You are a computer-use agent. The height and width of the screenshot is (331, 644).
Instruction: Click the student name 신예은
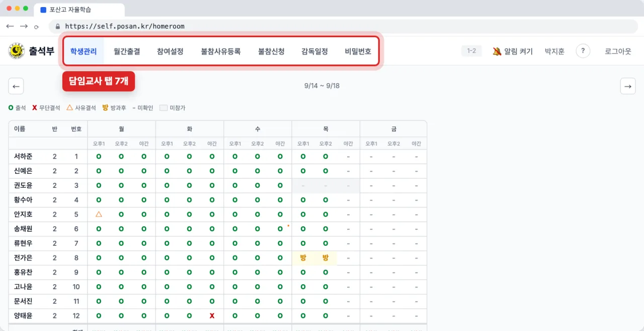click(23, 171)
